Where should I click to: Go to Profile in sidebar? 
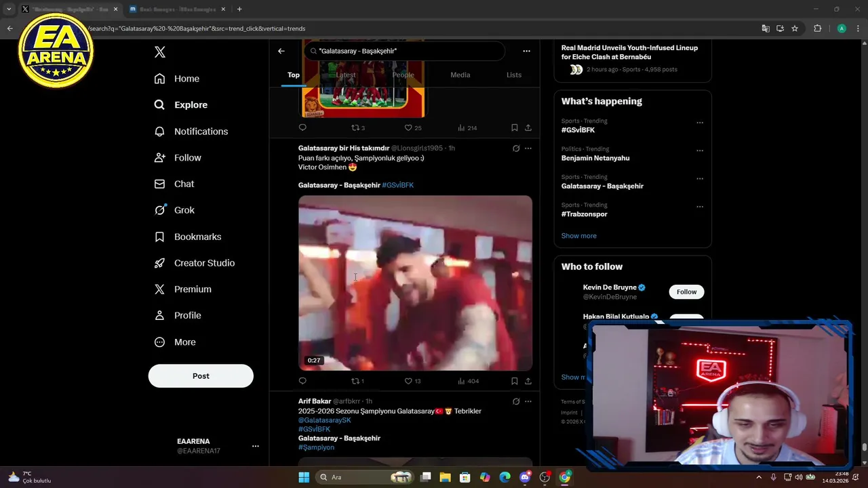177,315
